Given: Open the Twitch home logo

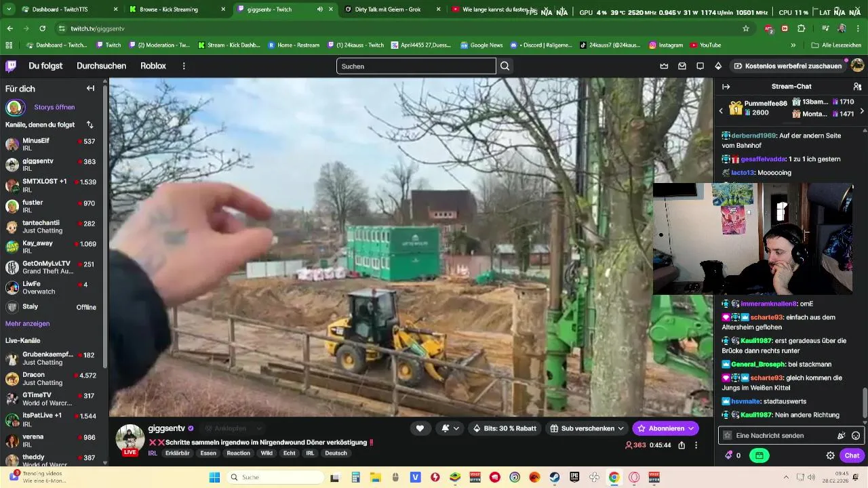Looking at the screenshot, I should [11, 66].
